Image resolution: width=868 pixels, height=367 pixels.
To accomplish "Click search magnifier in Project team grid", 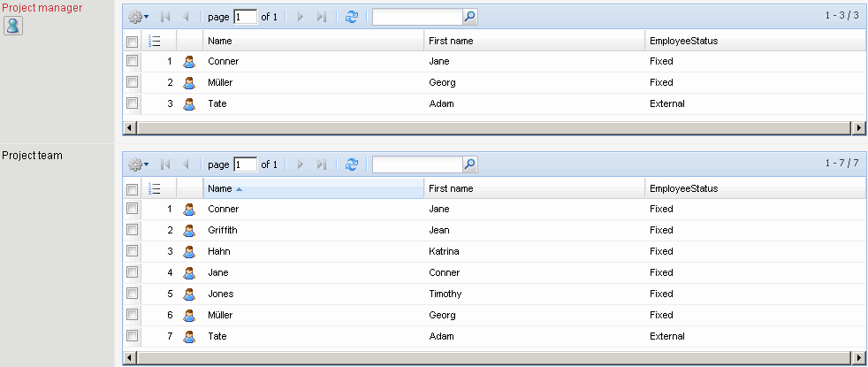I will click(469, 164).
